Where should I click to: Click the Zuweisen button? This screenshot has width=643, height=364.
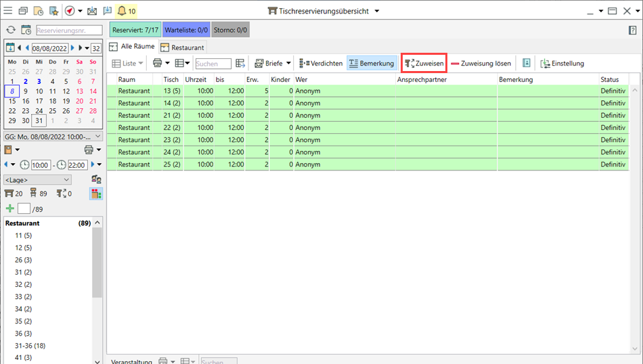pyautogui.click(x=424, y=64)
